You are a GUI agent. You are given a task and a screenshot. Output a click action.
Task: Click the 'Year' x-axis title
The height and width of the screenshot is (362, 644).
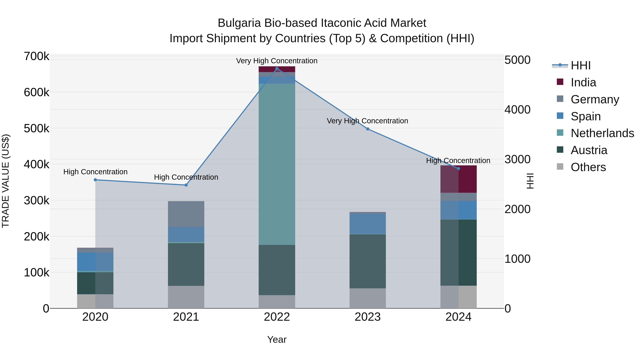pos(277,340)
